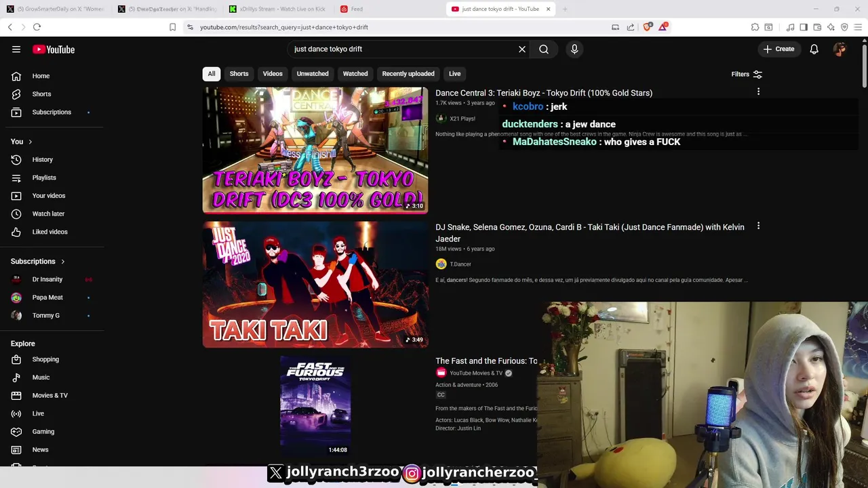Open Taki Taki Just Dance Fanmade title
Viewport: 868px width, 488px height.
click(x=590, y=233)
